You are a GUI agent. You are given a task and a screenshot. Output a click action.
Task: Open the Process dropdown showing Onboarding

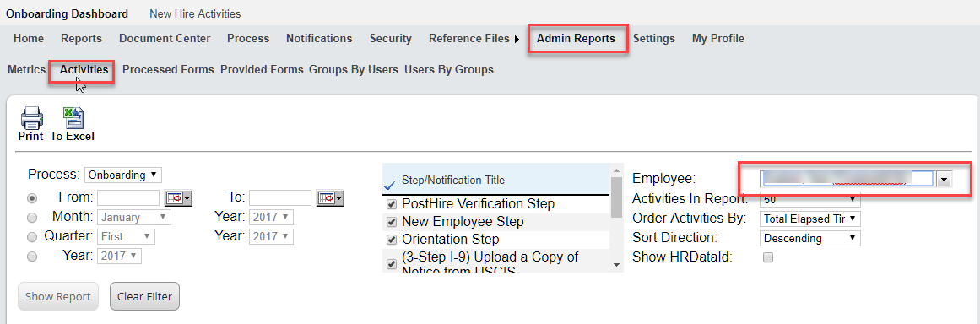(x=123, y=175)
